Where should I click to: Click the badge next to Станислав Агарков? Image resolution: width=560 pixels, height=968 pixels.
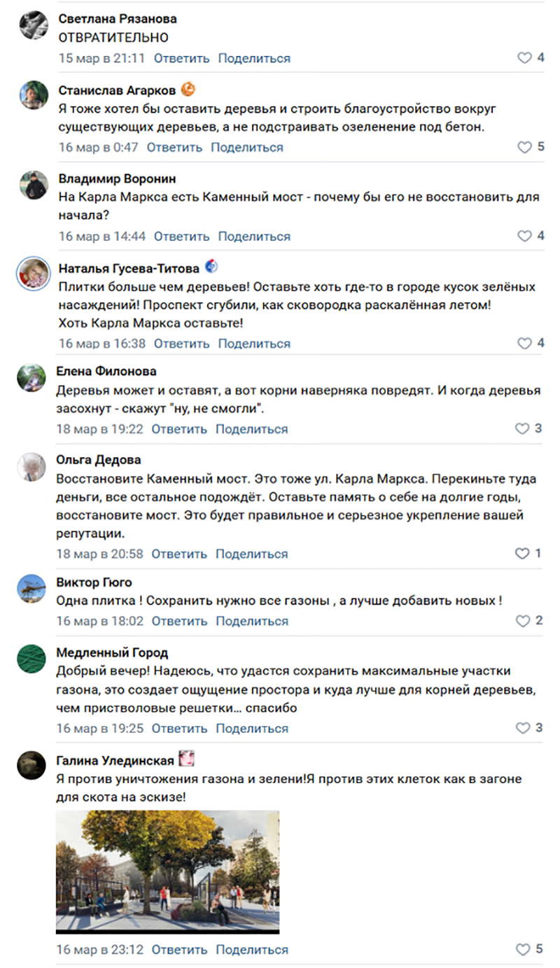click(188, 90)
